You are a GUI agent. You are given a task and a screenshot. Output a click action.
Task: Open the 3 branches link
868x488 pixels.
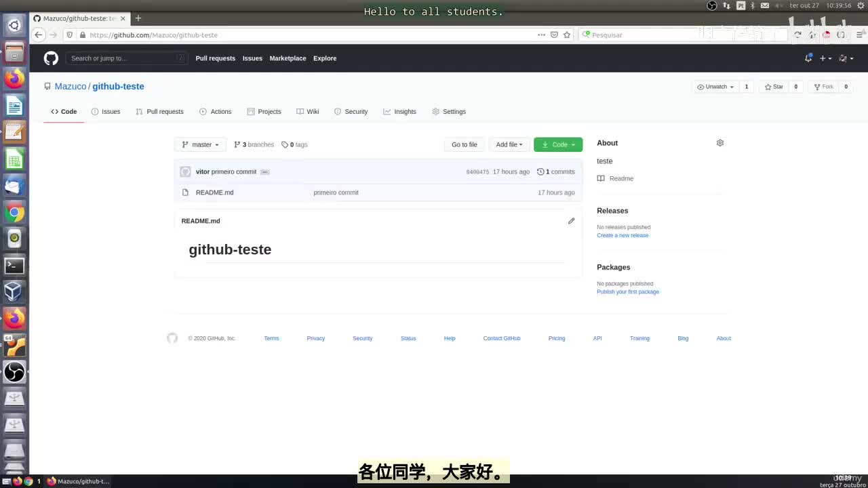tap(254, 144)
